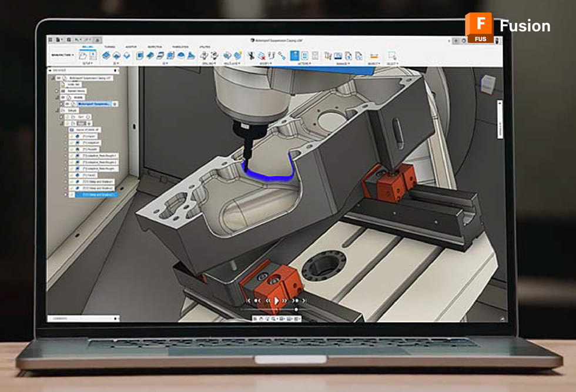Expand the Setups folder in the browser
Screen dimensions: 576x392
click(x=56, y=110)
